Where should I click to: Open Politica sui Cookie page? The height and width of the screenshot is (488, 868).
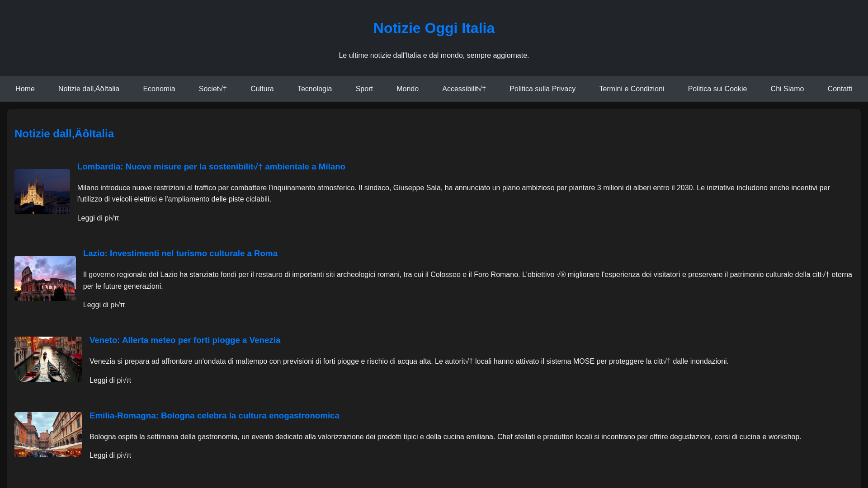717,89
